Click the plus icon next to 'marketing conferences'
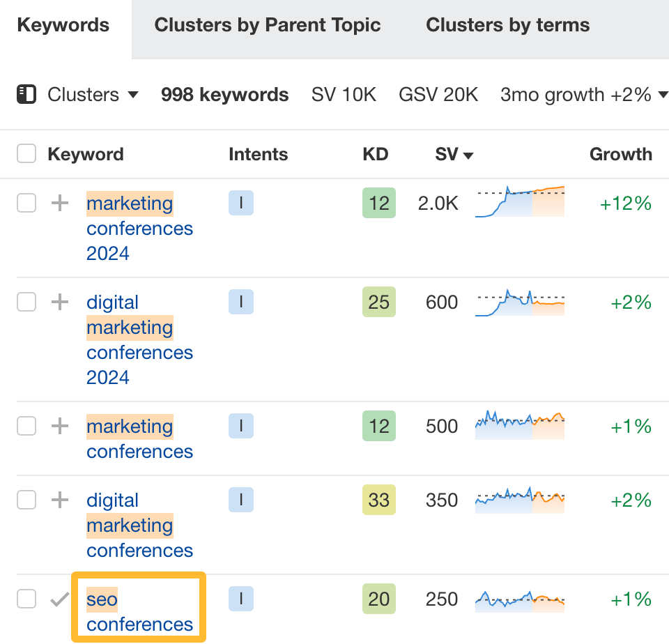The height and width of the screenshot is (644, 669). coord(60,426)
